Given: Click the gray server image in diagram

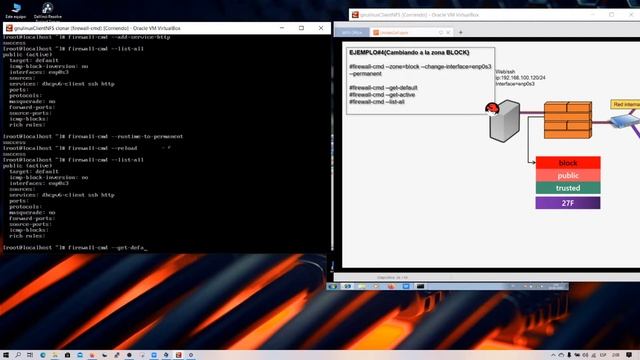Looking at the screenshot, I should coord(504,121).
